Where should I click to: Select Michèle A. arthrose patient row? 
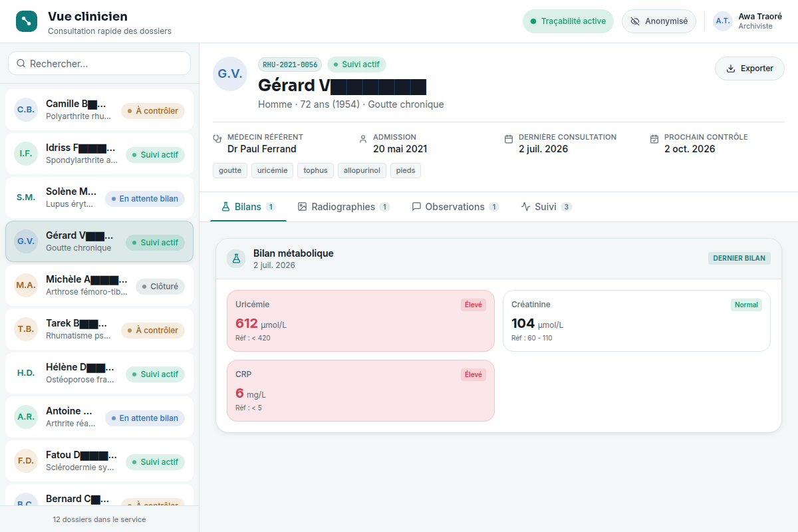pos(100,285)
